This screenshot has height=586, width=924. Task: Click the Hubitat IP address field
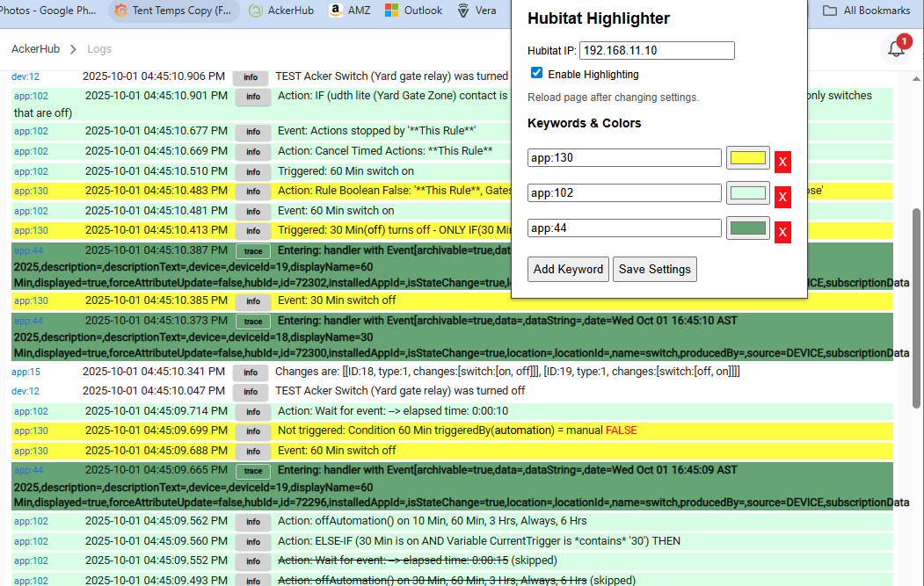click(657, 51)
